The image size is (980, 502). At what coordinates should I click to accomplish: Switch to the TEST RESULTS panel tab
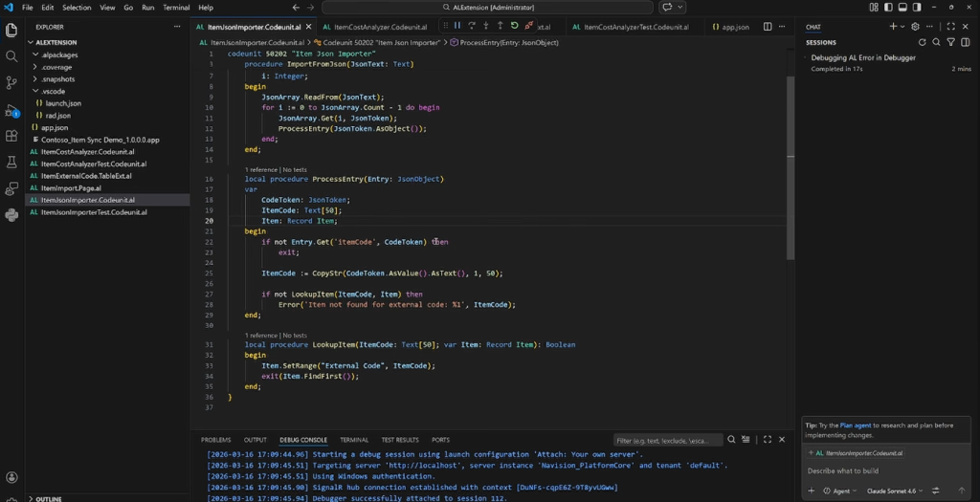click(400, 440)
